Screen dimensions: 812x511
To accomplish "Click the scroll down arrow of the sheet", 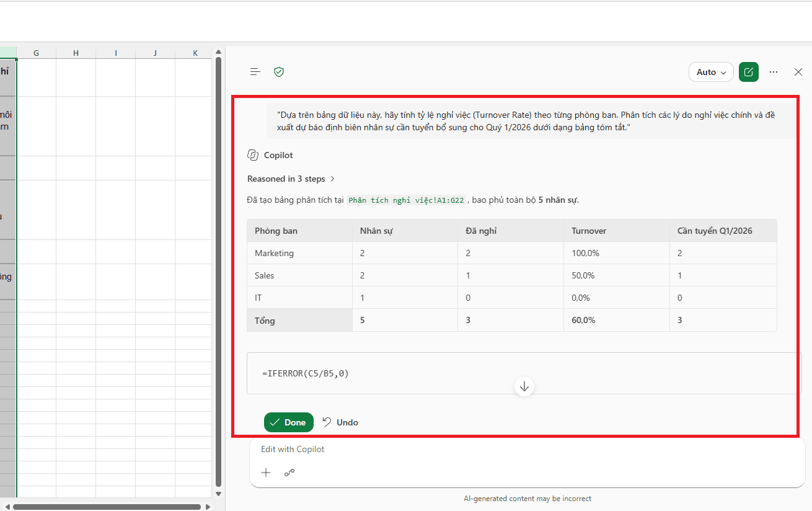I will pyautogui.click(x=218, y=494).
